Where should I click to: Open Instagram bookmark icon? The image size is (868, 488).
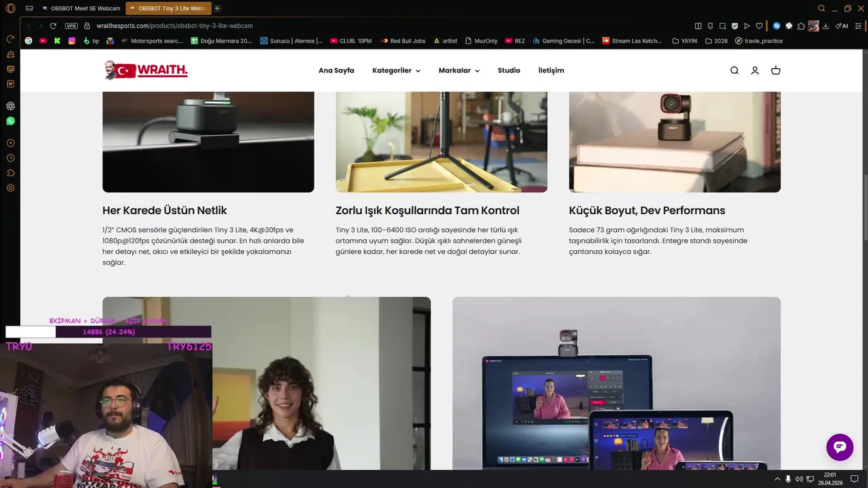tap(72, 41)
